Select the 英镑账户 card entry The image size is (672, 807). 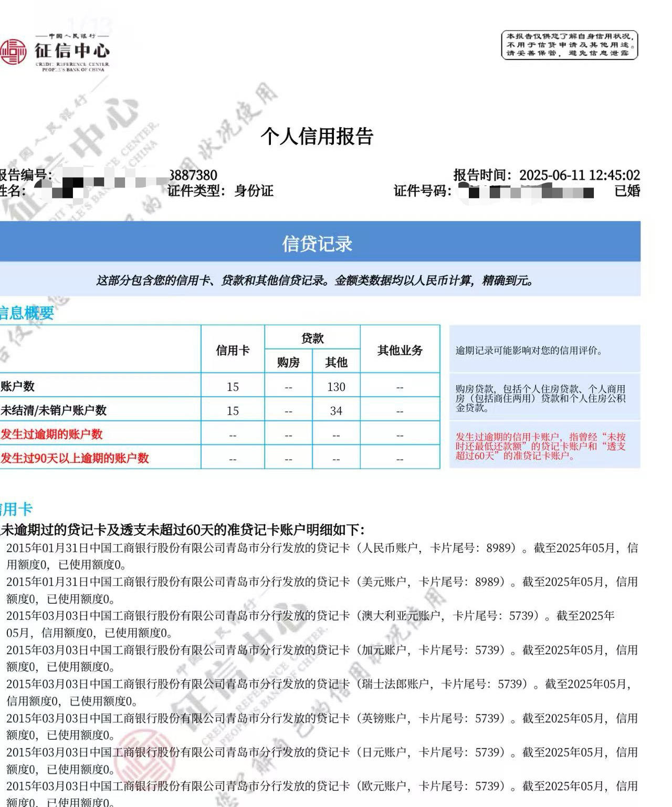coord(322,726)
